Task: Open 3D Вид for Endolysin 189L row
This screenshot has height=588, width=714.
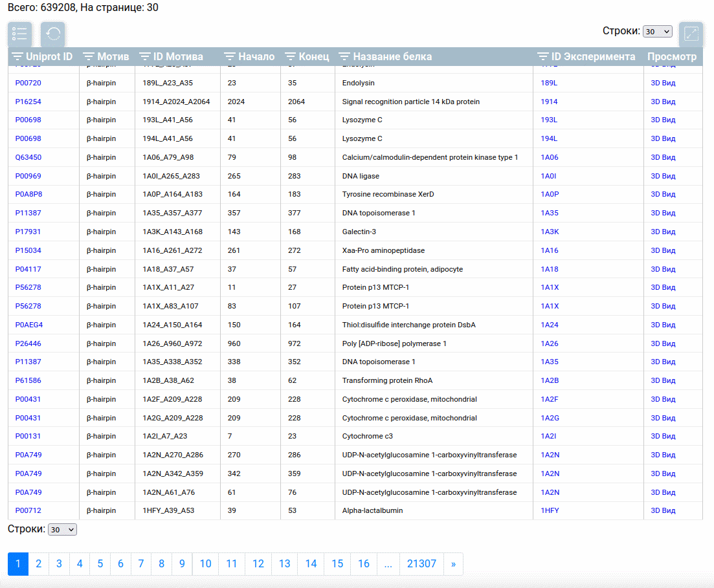Action: click(x=663, y=83)
